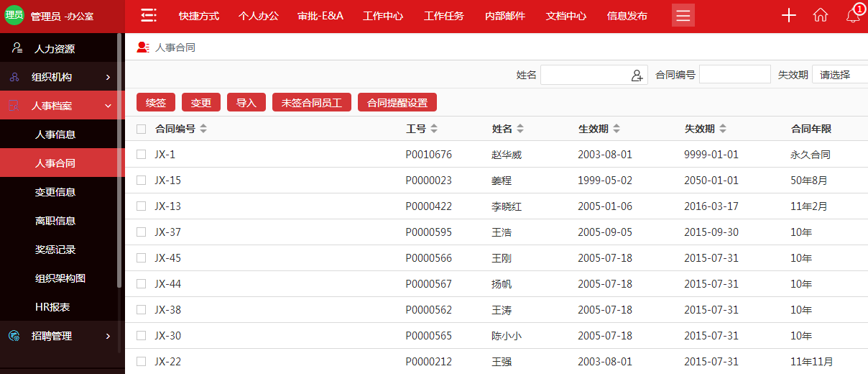Viewport: 868px width, 374px height.
Task: Sort by 生效期 column arrows
Action: tap(617, 129)
